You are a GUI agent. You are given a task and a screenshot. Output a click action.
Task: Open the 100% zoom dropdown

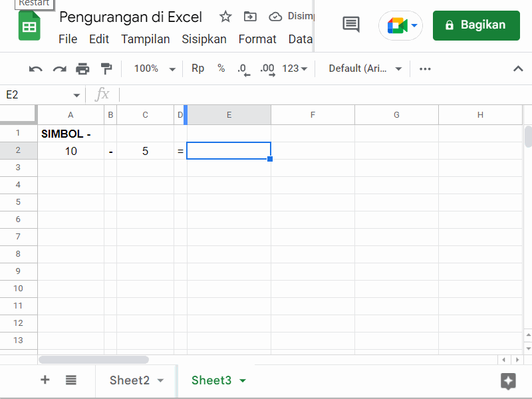[155, 69]
